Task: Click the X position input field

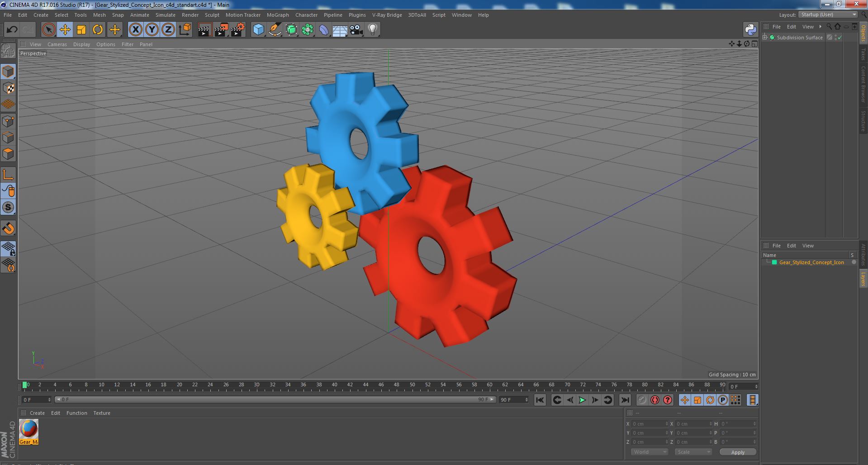Action: pos(650,424)
